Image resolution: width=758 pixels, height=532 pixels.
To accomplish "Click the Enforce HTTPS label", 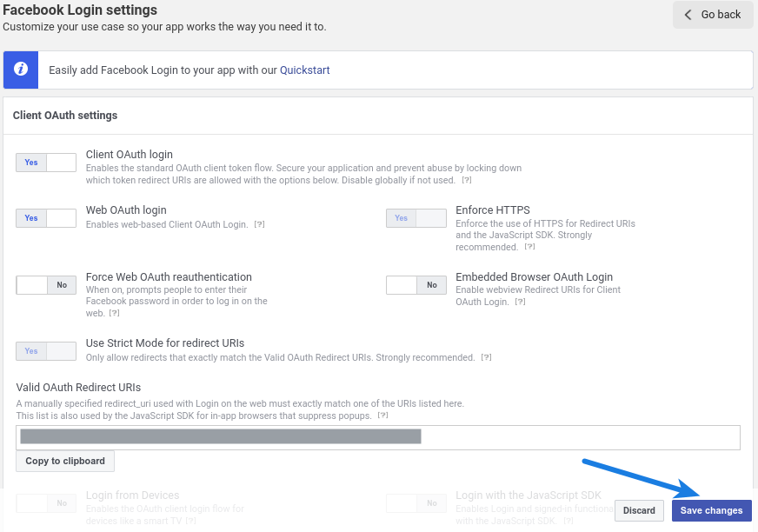I will click(493, 209).
